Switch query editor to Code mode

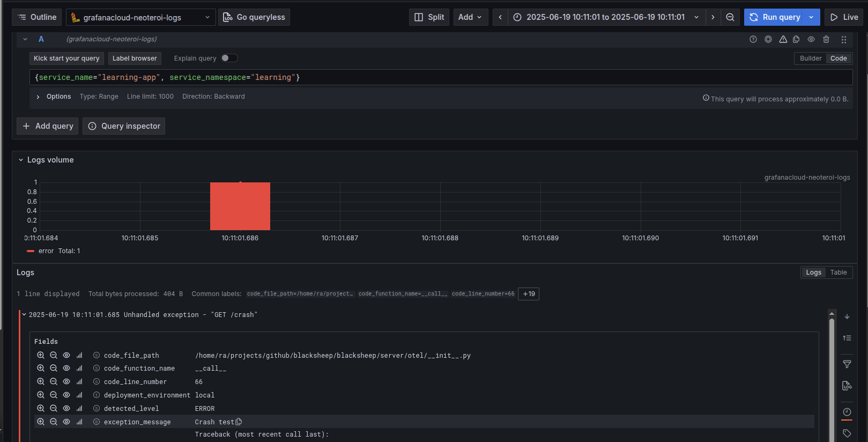click(x=839, y=58)
